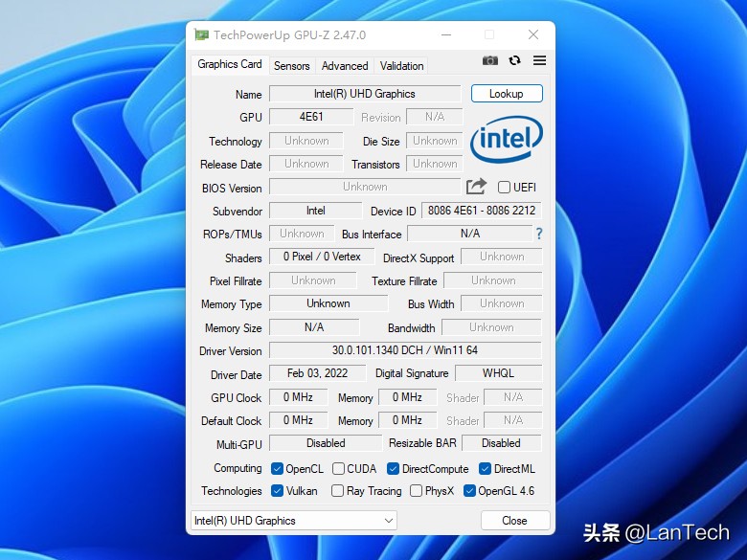Viewport: 747px width, 560px height.
Task: Click the BIOS share export icon
Action: pos(476,187)
